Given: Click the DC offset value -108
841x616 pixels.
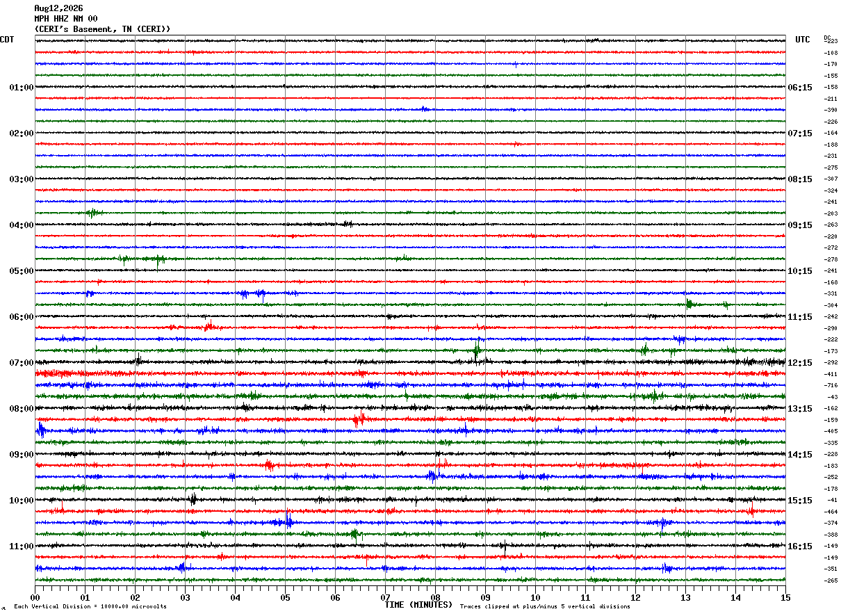Looking at the screenshot, I should click(x=831, y=53).
